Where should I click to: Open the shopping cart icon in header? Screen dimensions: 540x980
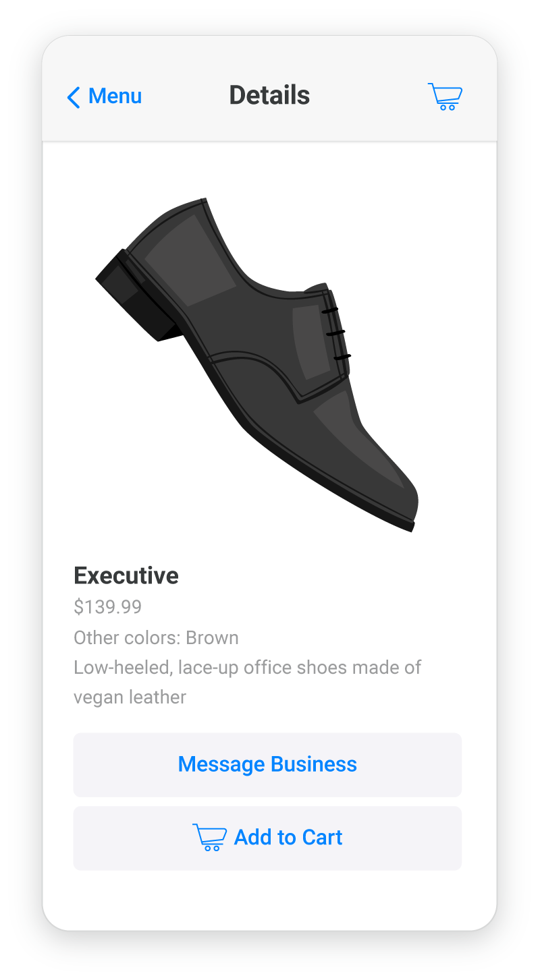445,96
